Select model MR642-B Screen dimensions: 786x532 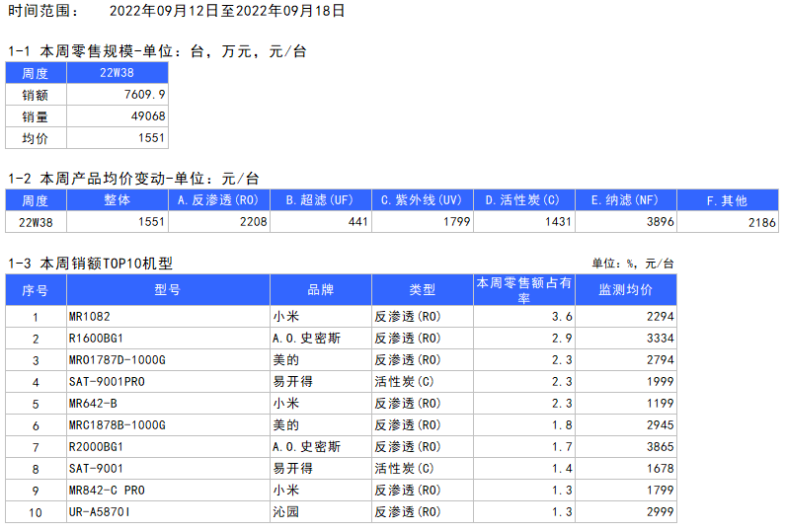(93, 404)
